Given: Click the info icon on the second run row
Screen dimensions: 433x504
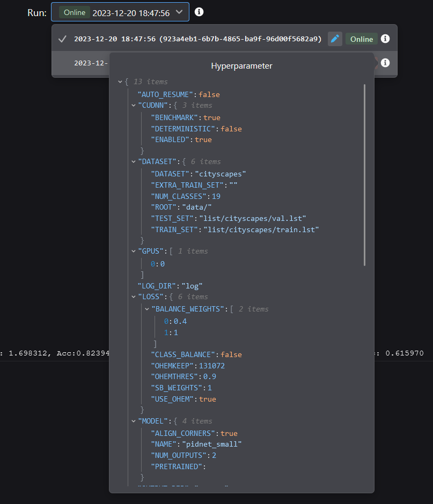Looking at the screenshot, I should [385, 63].
